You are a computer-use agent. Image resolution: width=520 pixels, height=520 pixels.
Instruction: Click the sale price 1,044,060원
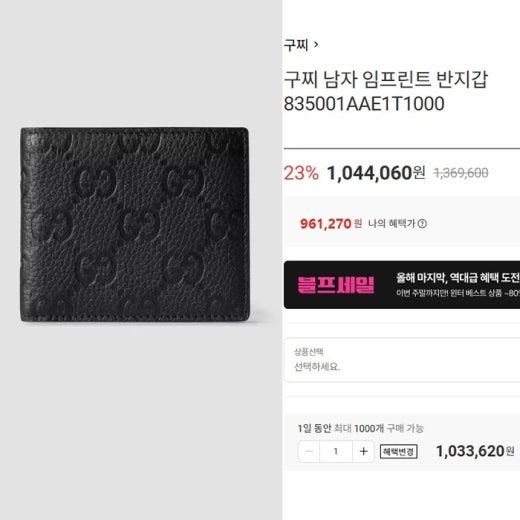(376, 173)
